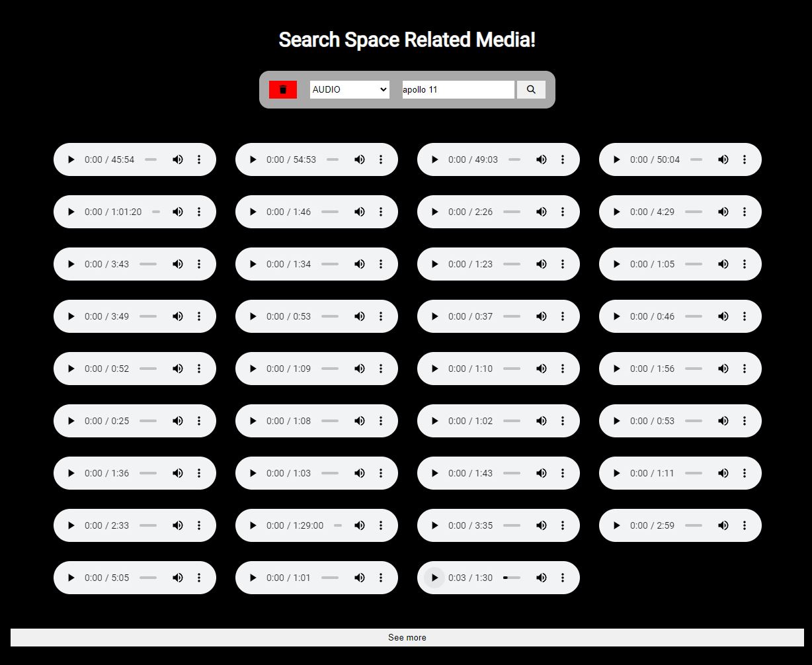Mute the 1:29:00 audio player

(360, 525)
